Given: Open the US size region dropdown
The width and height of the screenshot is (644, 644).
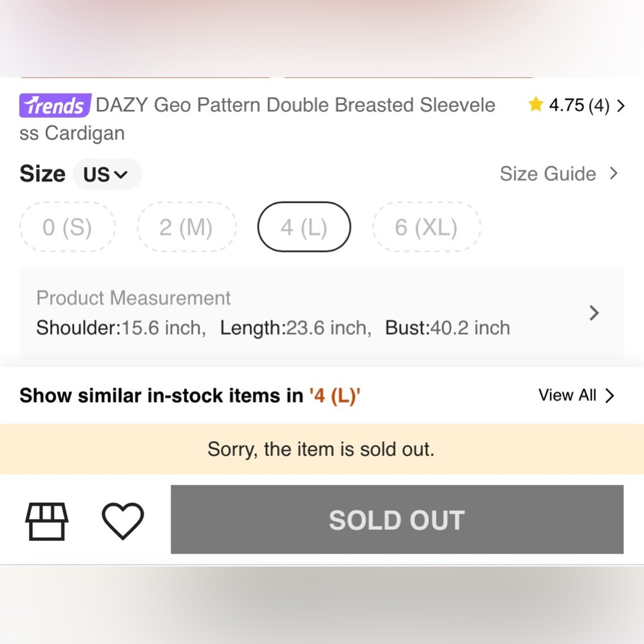Looking at the screenshot, I should coord(106,175).
